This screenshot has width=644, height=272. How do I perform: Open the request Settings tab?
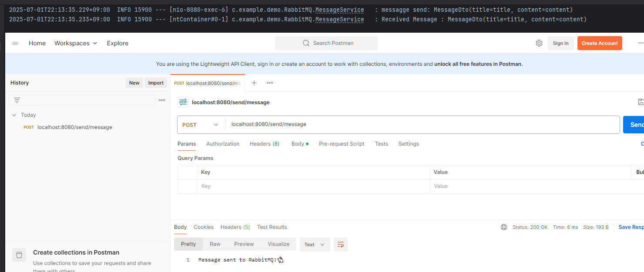coord(409,144)
